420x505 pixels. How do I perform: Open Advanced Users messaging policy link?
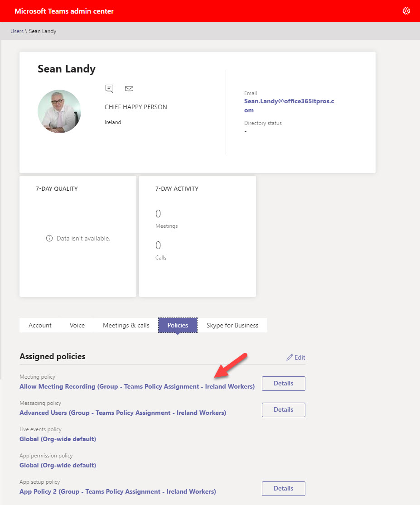[122, 413]
